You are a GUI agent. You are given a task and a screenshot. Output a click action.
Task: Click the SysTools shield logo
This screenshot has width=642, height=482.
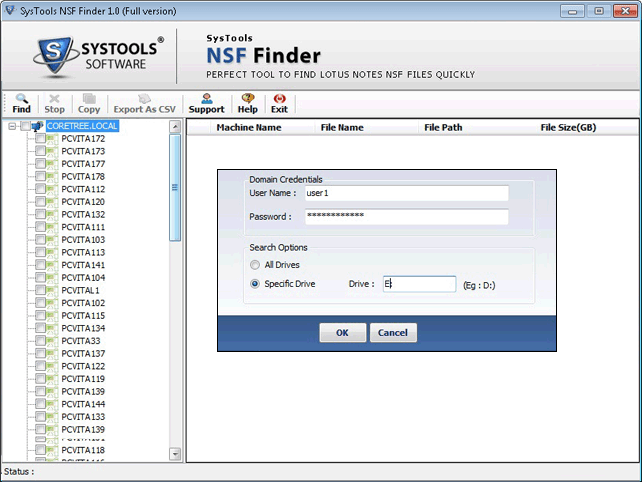pos(55,55)
